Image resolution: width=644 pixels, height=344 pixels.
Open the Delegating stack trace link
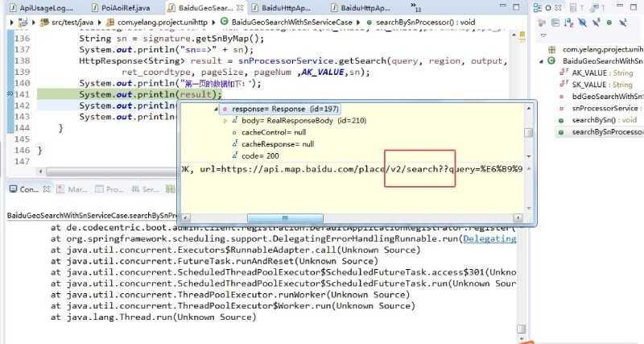pyautogui.click(x=489, y=238)
